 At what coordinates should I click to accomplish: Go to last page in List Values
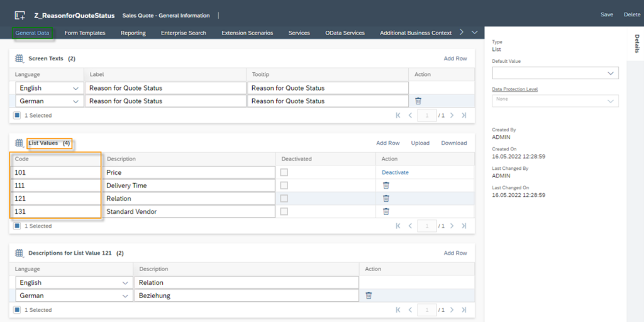(x=464, y=226)
